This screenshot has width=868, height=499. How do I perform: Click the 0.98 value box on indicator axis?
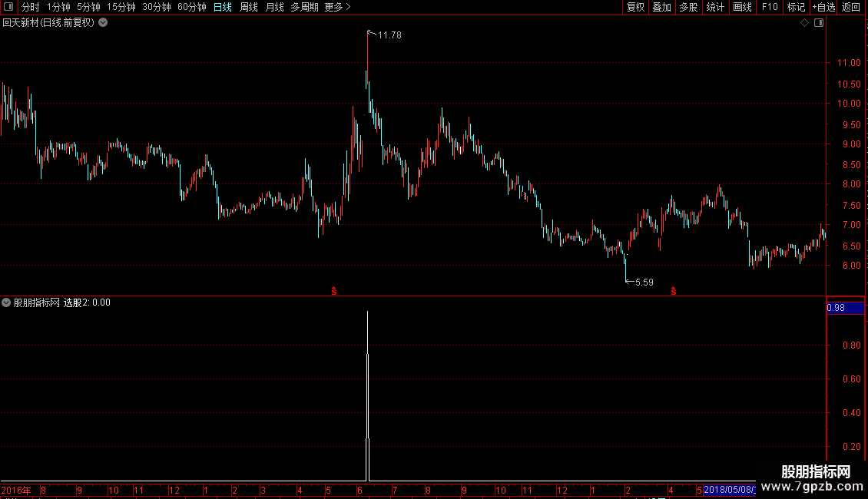coord(845,308)
